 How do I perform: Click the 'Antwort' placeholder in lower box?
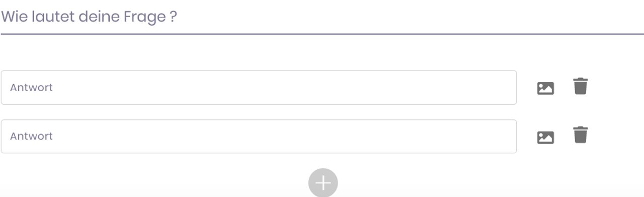[x=31, y=137]
